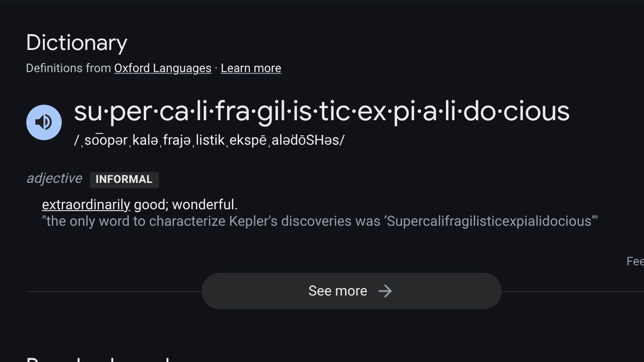Click the Dictionary heading
Screen dimensions: 644x362
point(77,43)
